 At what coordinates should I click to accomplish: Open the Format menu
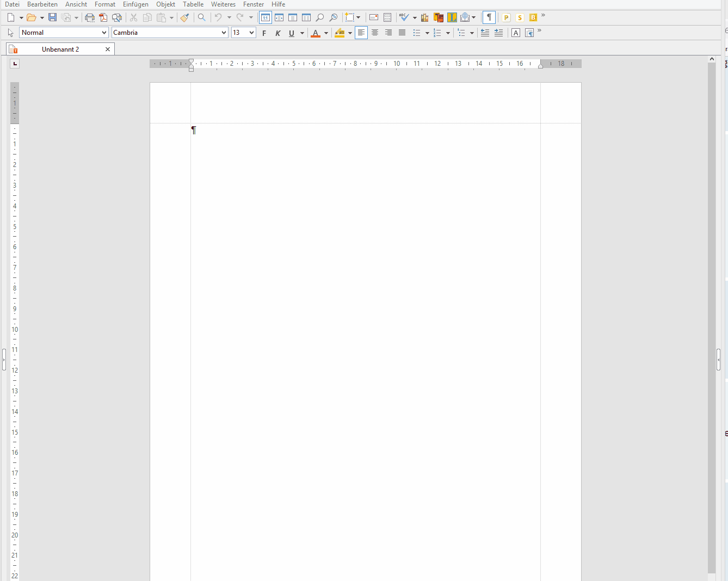pos(105,4)
